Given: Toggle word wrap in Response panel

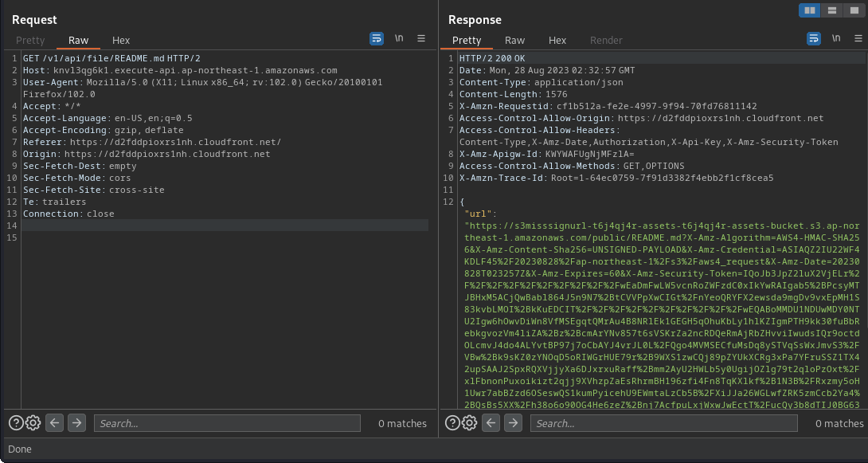Looking at the screenshot, I should point(814,38).
